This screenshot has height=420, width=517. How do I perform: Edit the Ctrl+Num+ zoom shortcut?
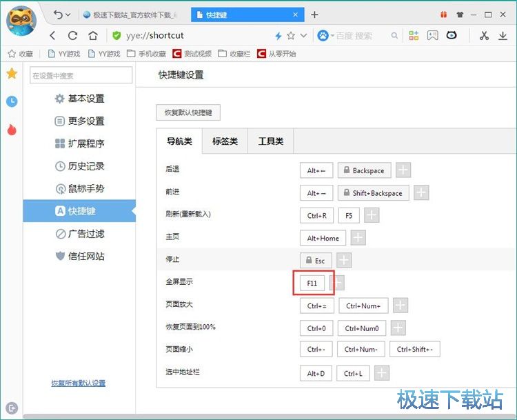pyautogui.click(x=363, y=306)
